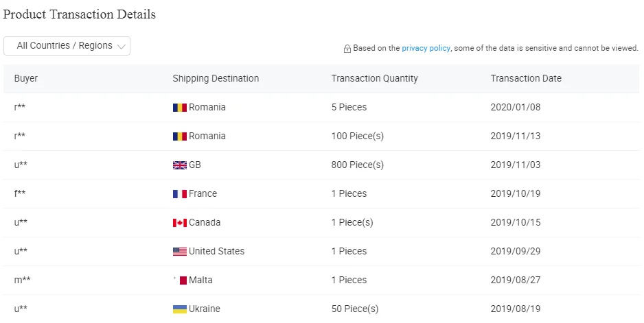Click the Transaction Date column header
The image size is (644, 323).
point(526,79)
